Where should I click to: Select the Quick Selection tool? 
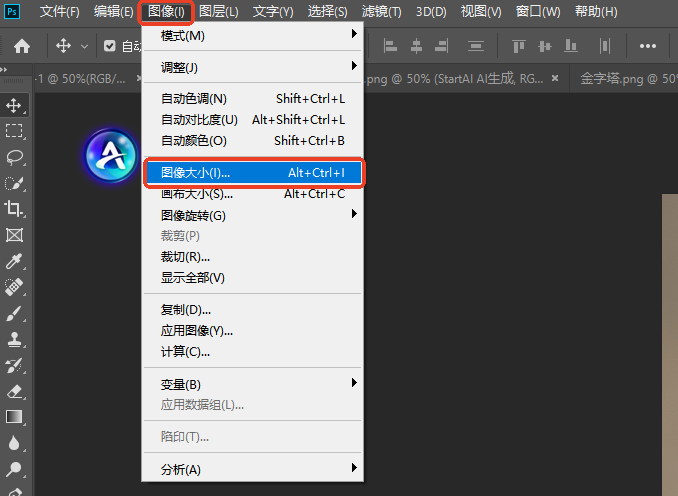tap(14, 183)
